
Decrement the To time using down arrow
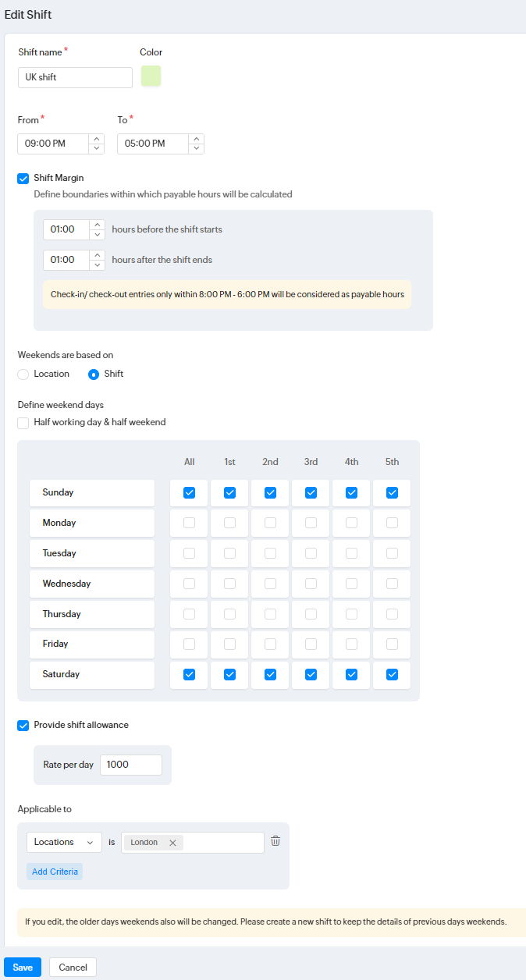197,147
